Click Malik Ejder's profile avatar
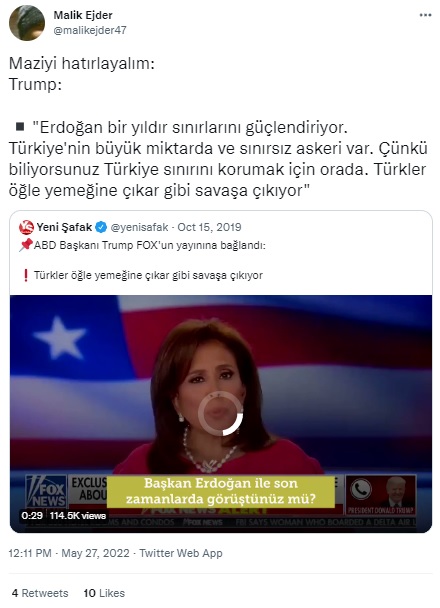Image resolution: width=440 pixels, height=608 pixels. coord(27,23)
